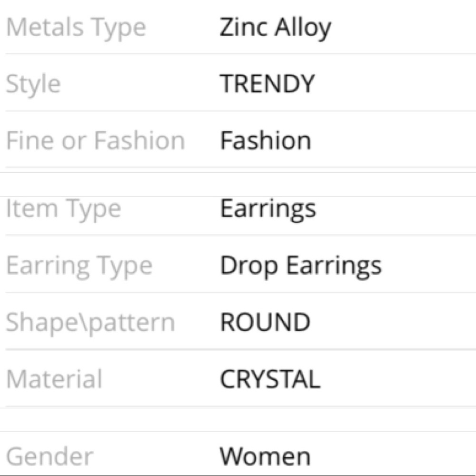Select the Earrings item type value
Viewport: 476px width, 476px height.
(268, 209)
